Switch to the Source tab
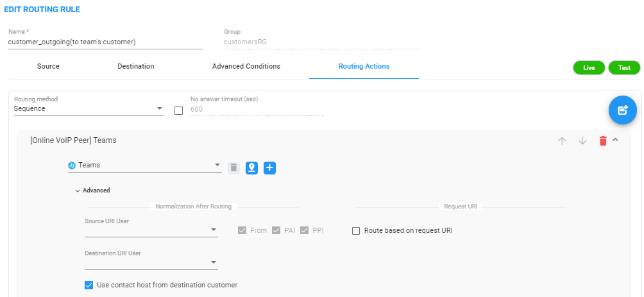Image resolution: width=644 pixels, height=297 pixels. point(49,66)
